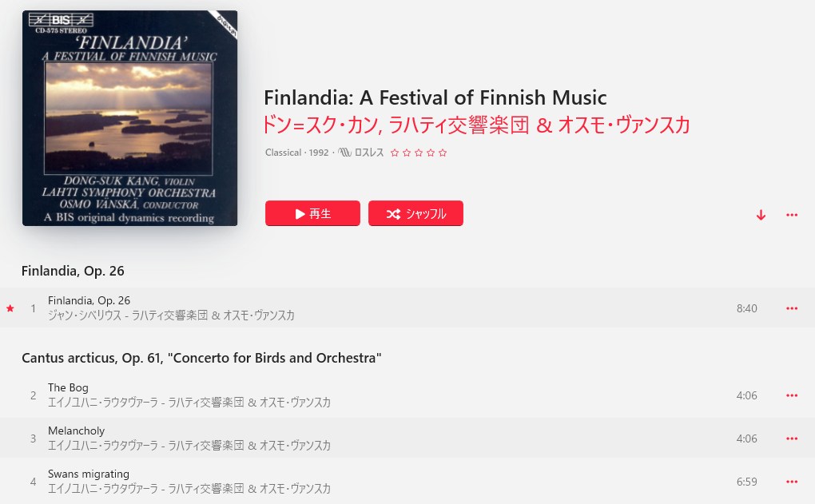Click the Classical genre label
Screen dimensions: 815x504
tap(283, 153)
